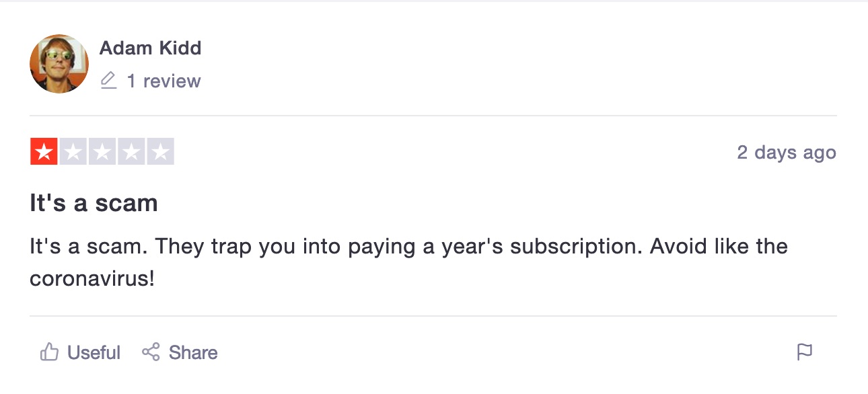Screen dimensions: 868x394
Task: Open Adam Kidd's profile picture
Action: click(x=59, y=64)
